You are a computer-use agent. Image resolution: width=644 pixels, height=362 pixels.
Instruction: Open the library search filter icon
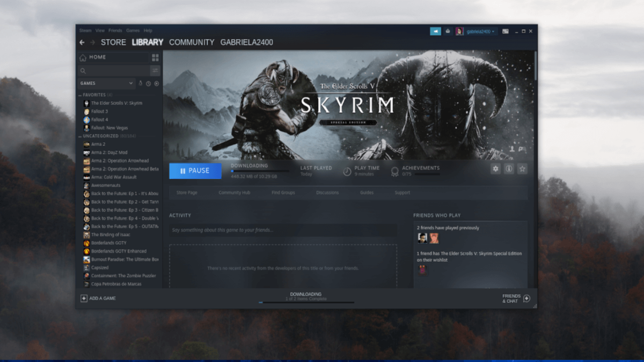[155, 70]
